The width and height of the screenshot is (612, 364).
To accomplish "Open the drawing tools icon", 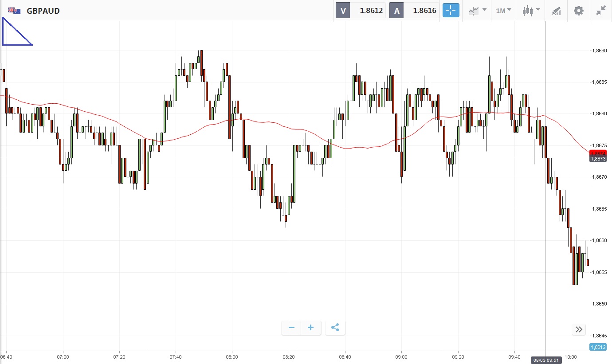I will [x=556, y=11].
